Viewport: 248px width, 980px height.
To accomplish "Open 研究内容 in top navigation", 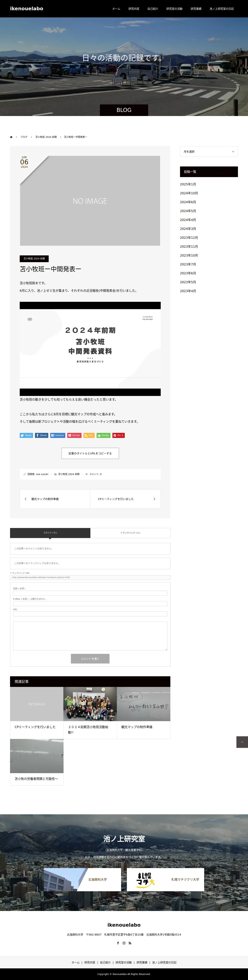I will click(x=134, y=9).
